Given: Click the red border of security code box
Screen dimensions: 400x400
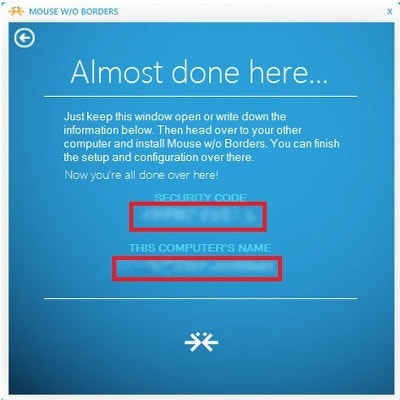Looking at the screenshot, I should [198, 203].
